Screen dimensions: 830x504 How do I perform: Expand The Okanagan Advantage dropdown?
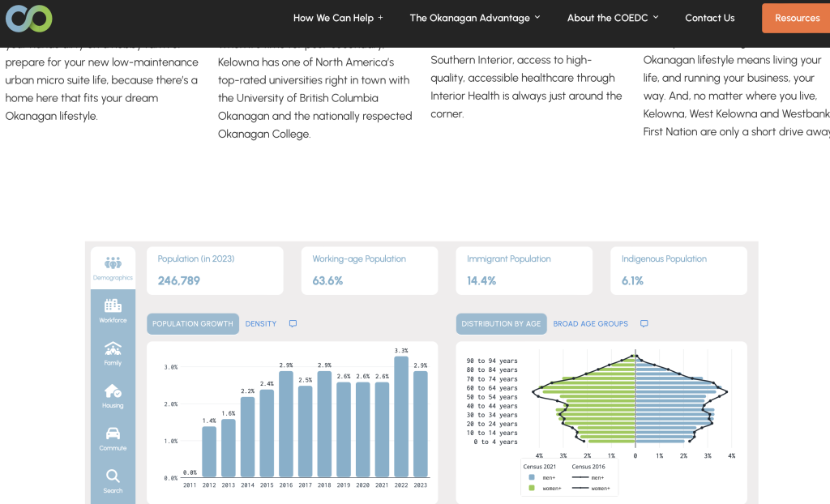(x=475, y=18)
